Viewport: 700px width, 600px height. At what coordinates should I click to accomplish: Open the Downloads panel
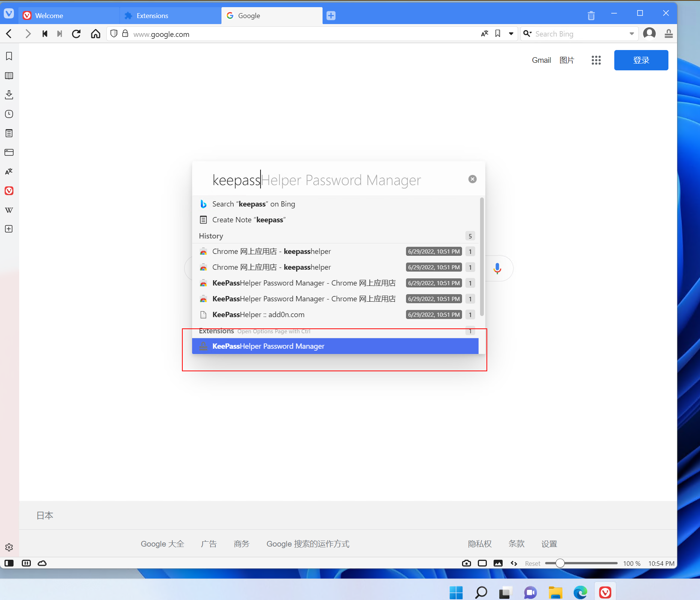click(x=9, y=95)
